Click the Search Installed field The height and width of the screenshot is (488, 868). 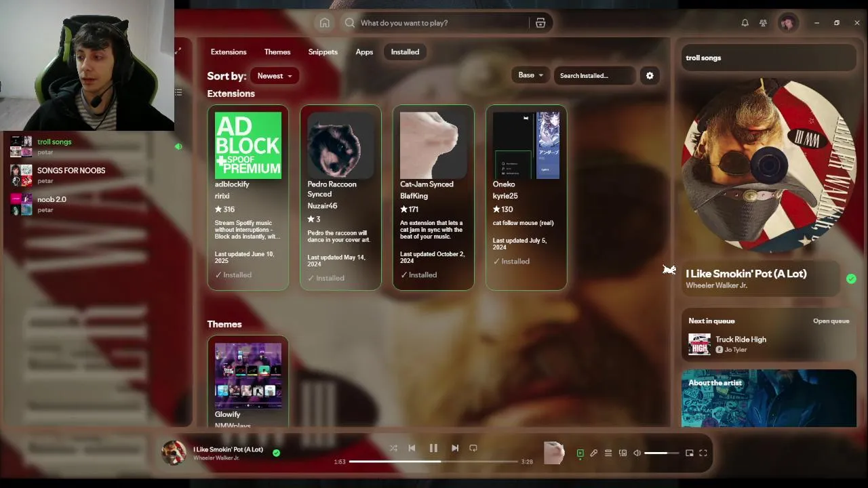[595, 76]
